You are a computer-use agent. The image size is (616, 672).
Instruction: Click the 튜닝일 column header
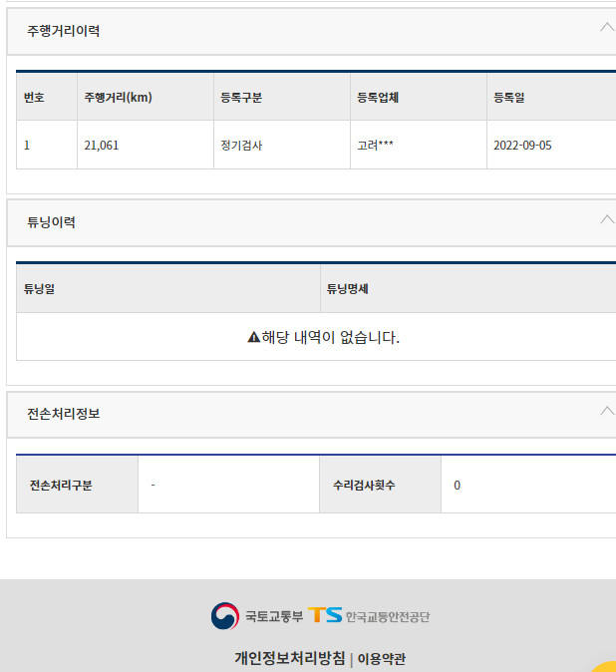point(168,288)
